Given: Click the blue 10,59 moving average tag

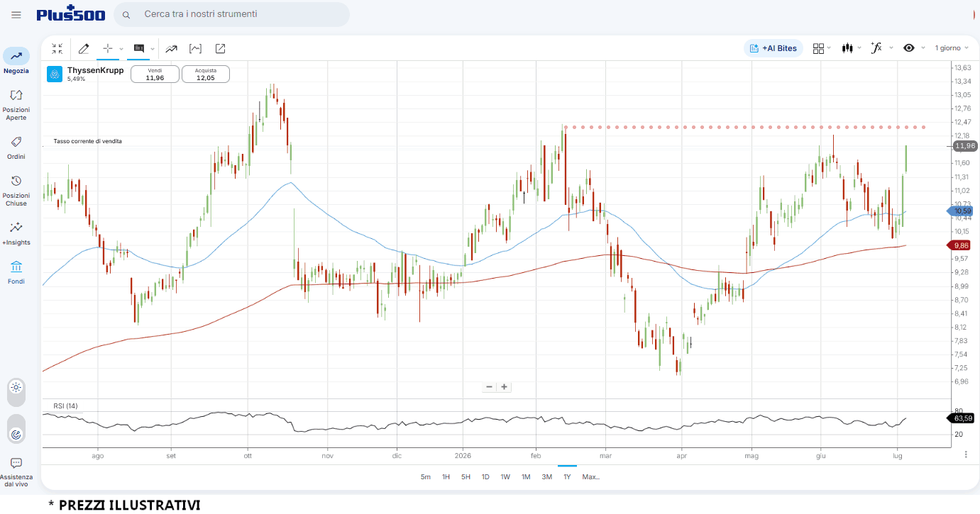Looking at the screenshot, I should [959, 211].
